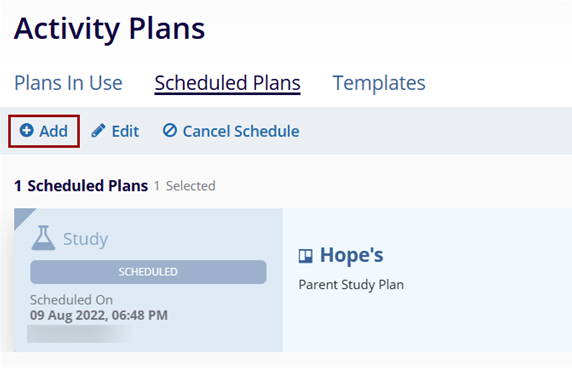Click the selected corner triangle on card
Image resolution: width=572 pixels, height=368 pixels.
pos(22,216)
